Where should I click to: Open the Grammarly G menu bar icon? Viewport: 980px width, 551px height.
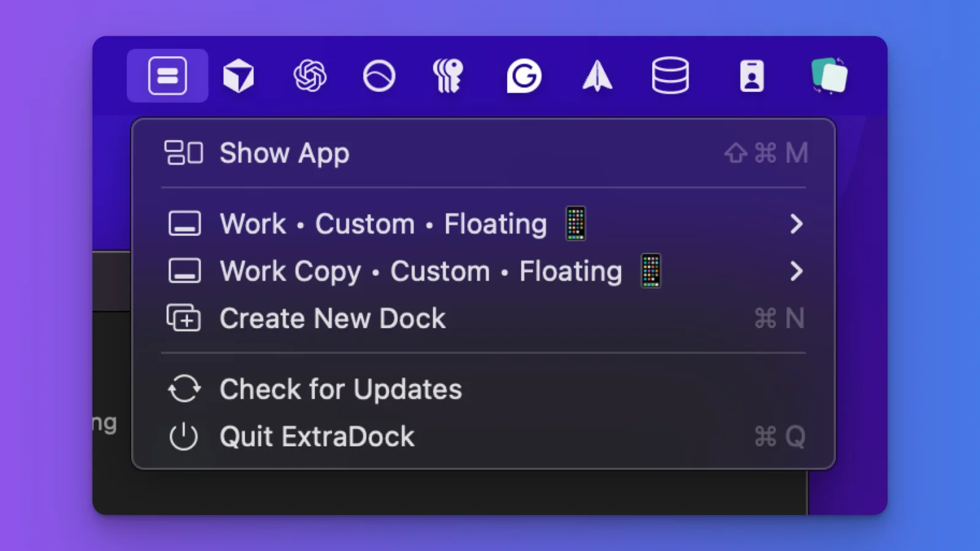click(x=524, y=76)
